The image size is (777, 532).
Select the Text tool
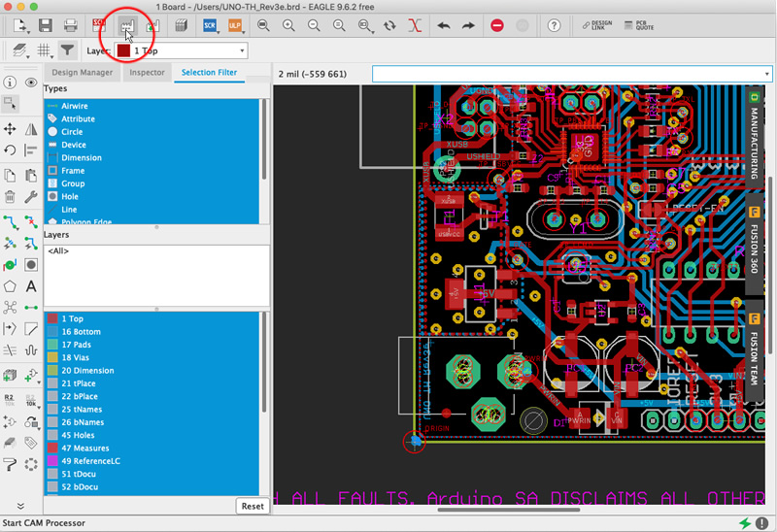point(31,286)
